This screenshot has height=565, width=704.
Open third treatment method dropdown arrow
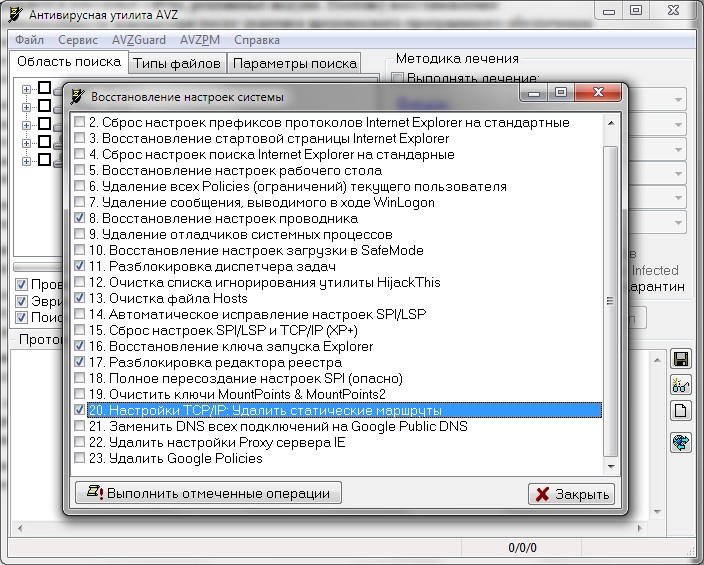(679, 149)
